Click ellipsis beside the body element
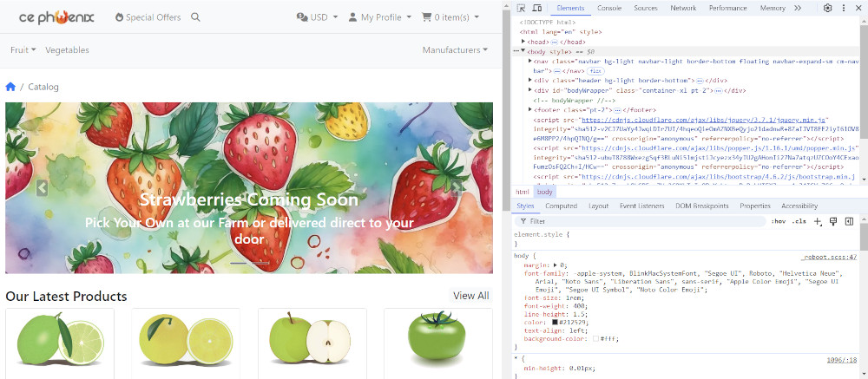868x379 pixels. point(516,51)
